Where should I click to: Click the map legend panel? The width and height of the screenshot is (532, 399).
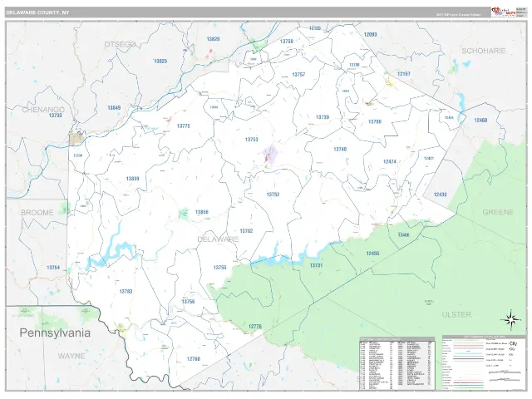click(484, 362)
